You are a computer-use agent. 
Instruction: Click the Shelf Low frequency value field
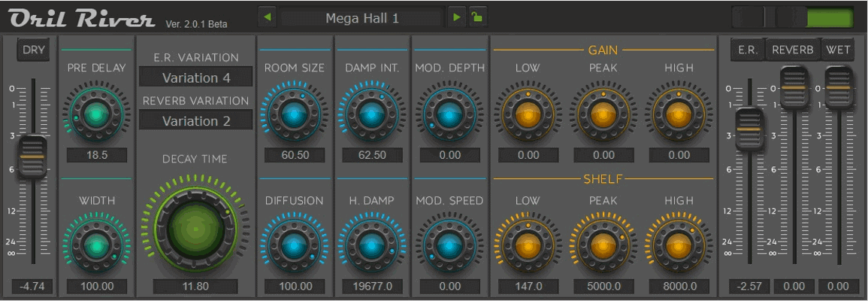[x=528, y=286]
